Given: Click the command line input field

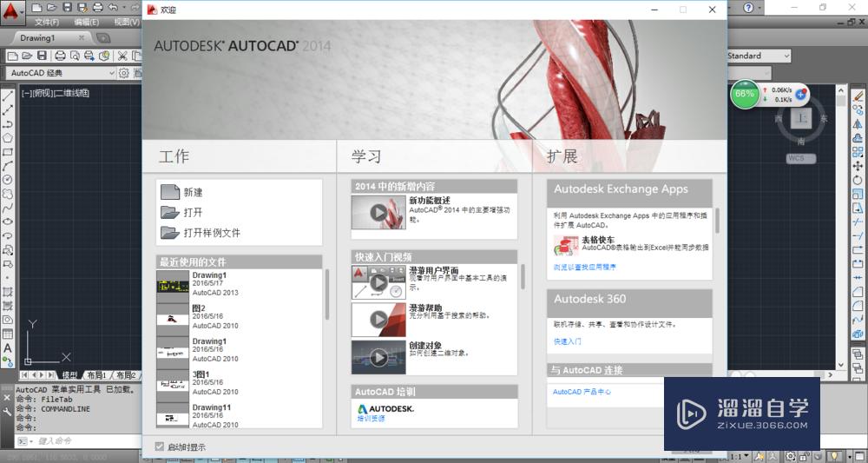Looking at the screenshot, I should 87,440.
